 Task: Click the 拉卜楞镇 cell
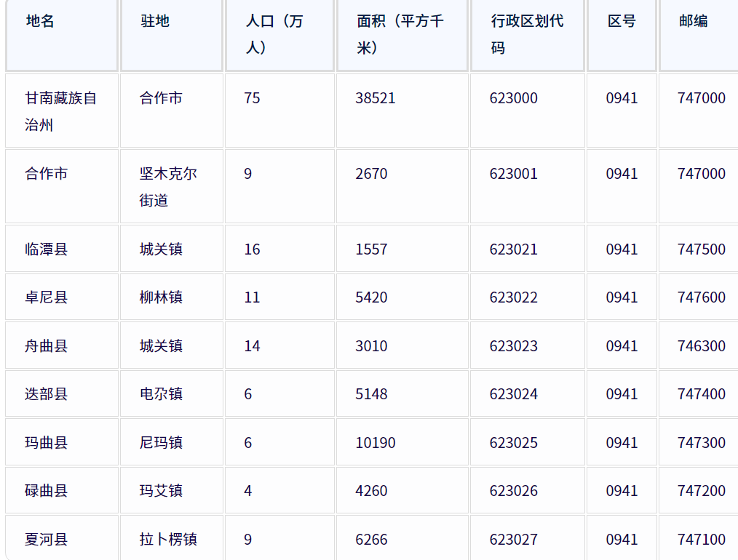(x=171, y=539)
